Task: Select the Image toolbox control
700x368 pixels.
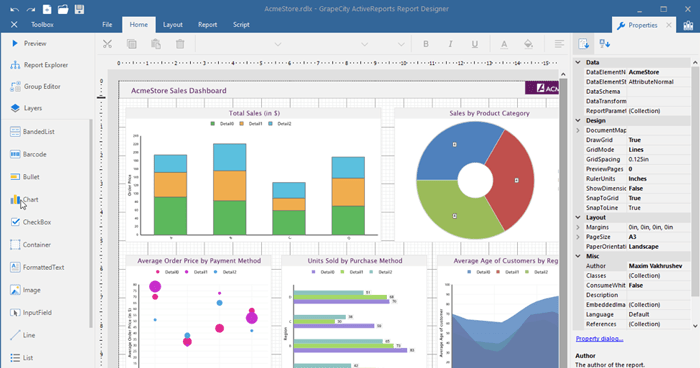Action: click(25, 290)
